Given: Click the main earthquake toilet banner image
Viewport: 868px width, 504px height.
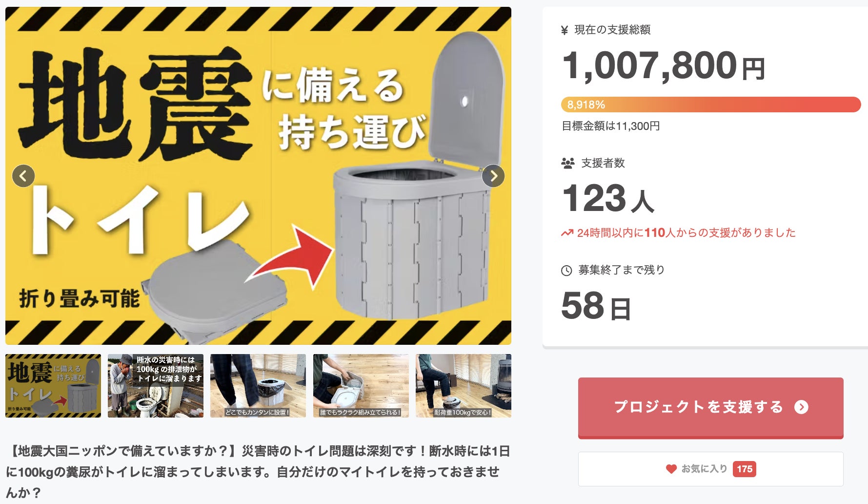Looking at the screenshot, I should point(258,176).
